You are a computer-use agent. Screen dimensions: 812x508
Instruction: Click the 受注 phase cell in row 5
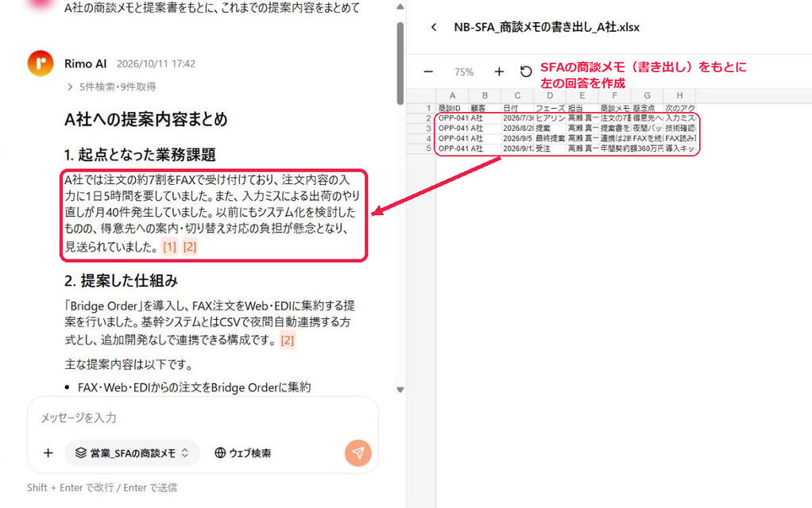tap(550, 148)
